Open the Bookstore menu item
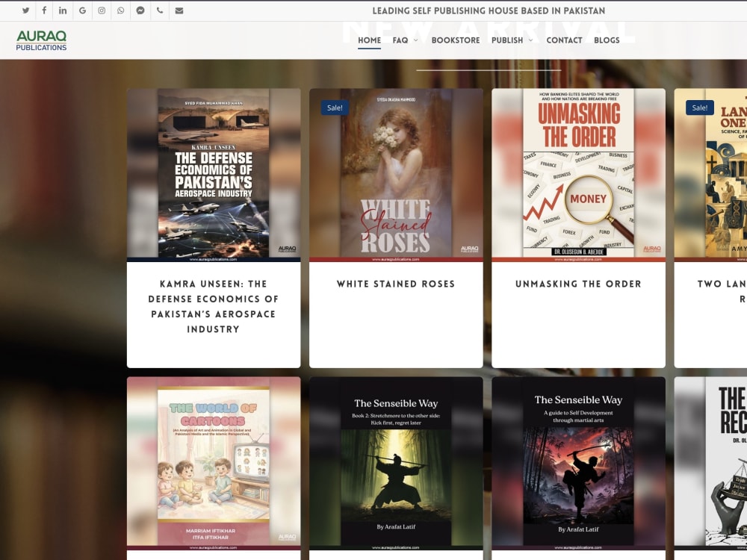This screenshot has width=747, height=560. tap(456, 40)
